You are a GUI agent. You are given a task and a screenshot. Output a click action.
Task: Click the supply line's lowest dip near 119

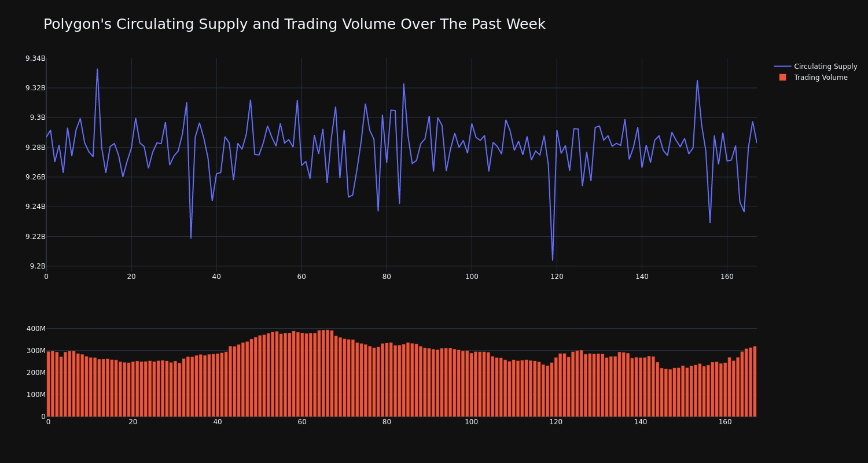pos(553,260)
